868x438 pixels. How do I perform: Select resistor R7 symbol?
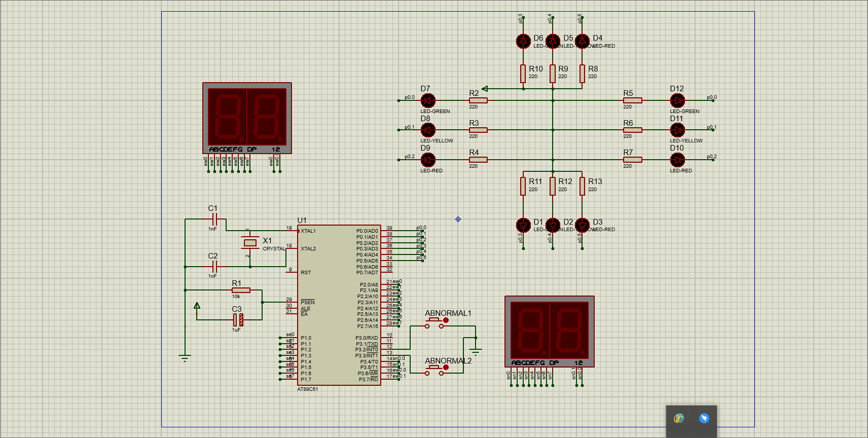[632, 160]
